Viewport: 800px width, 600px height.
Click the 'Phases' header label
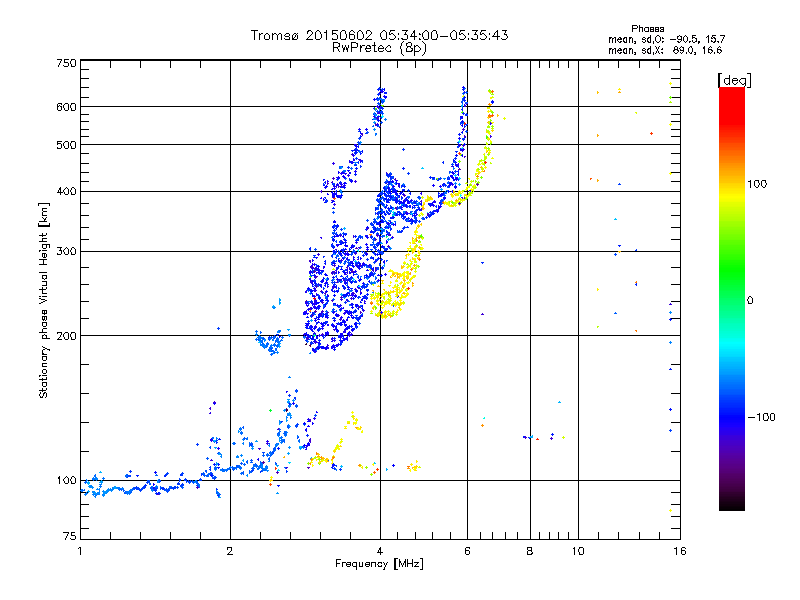click(x=647, y=29)
